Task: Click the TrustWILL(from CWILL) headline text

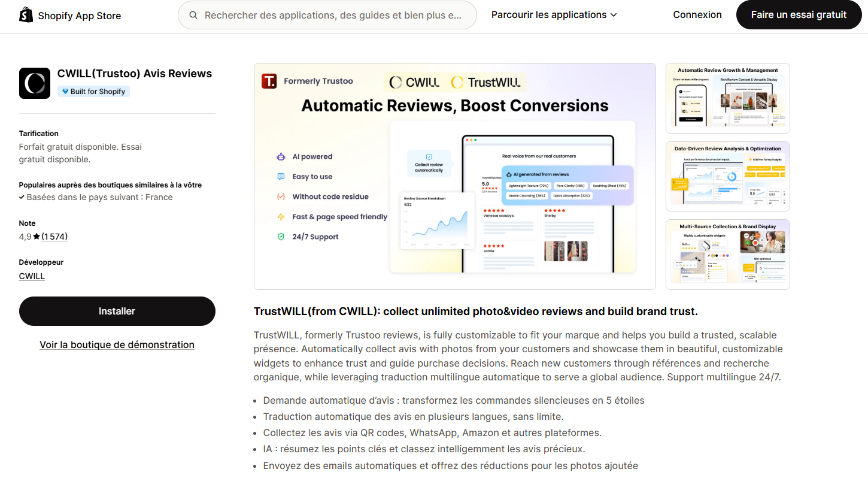Action: pyautogui.click(x=476, y=311)
